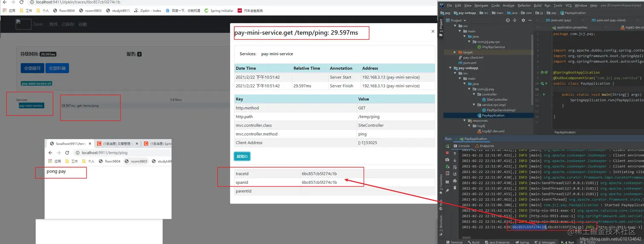Expand the target folder in project tree

(x=455, y=52)
